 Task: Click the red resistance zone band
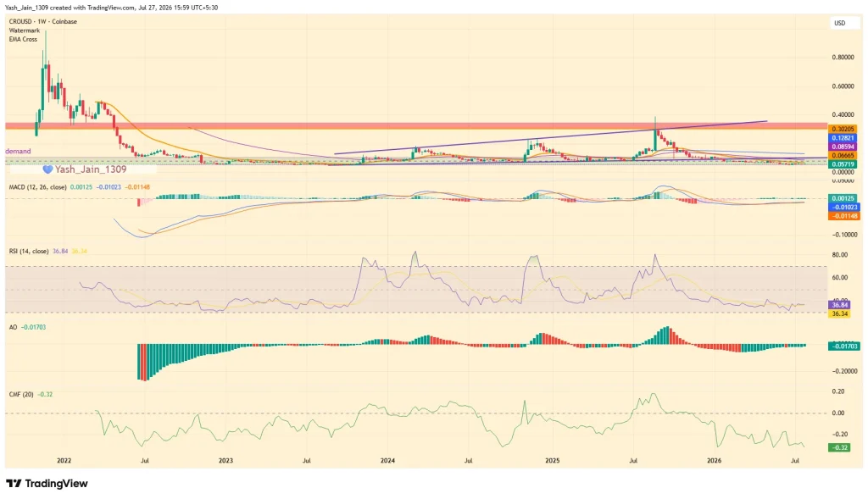[416, 126]
